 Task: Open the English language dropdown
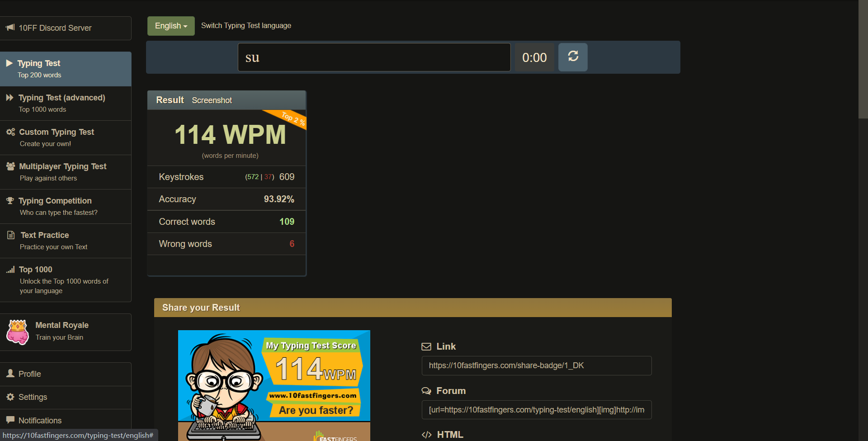pyautogui.click(x=171, y=26)
